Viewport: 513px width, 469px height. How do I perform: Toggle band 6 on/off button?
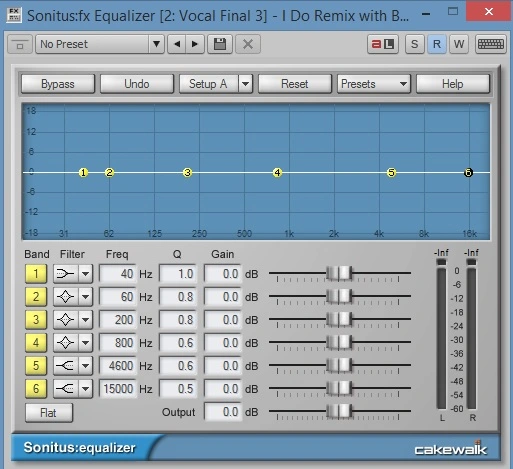pyautogui.click(x=36, y=389)
